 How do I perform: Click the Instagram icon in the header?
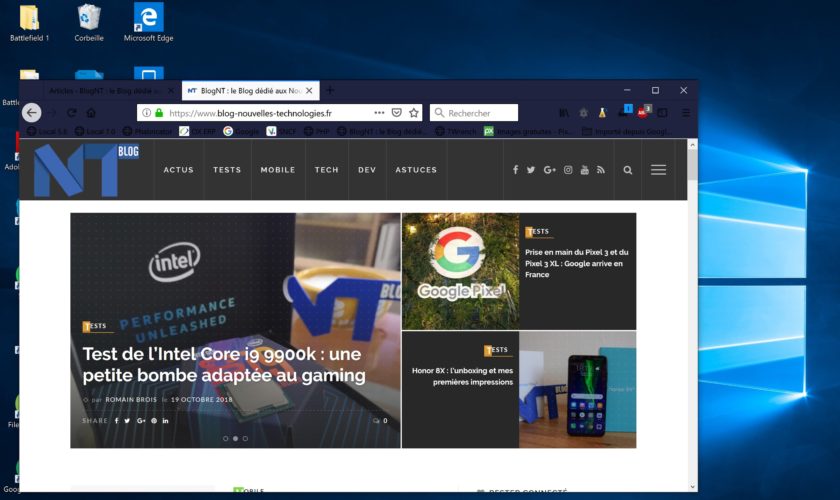568,170
